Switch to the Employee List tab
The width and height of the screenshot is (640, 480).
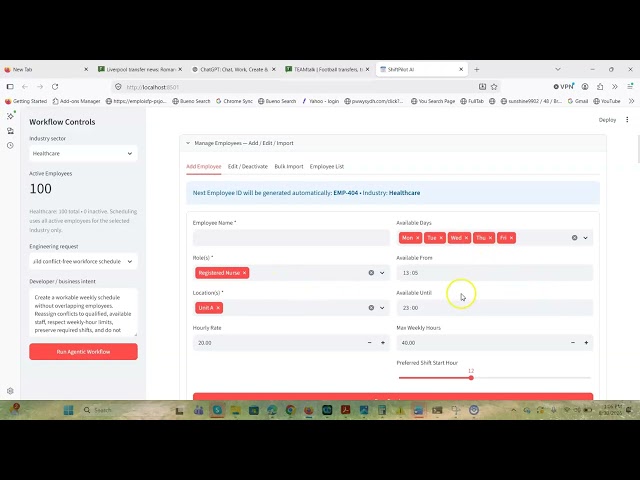point(327,167)
